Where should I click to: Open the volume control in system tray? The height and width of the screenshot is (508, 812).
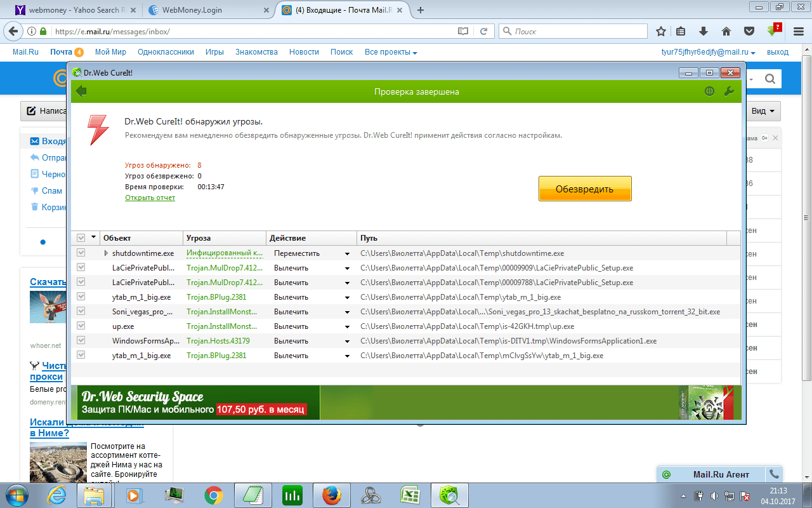(714, 495)
